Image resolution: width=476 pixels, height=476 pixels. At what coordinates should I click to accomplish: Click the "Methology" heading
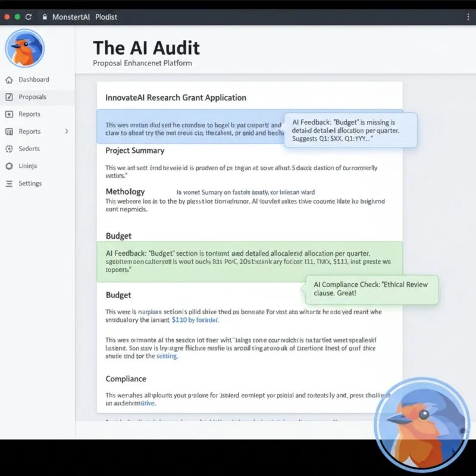pyautogui.click(x=125, y=192)
